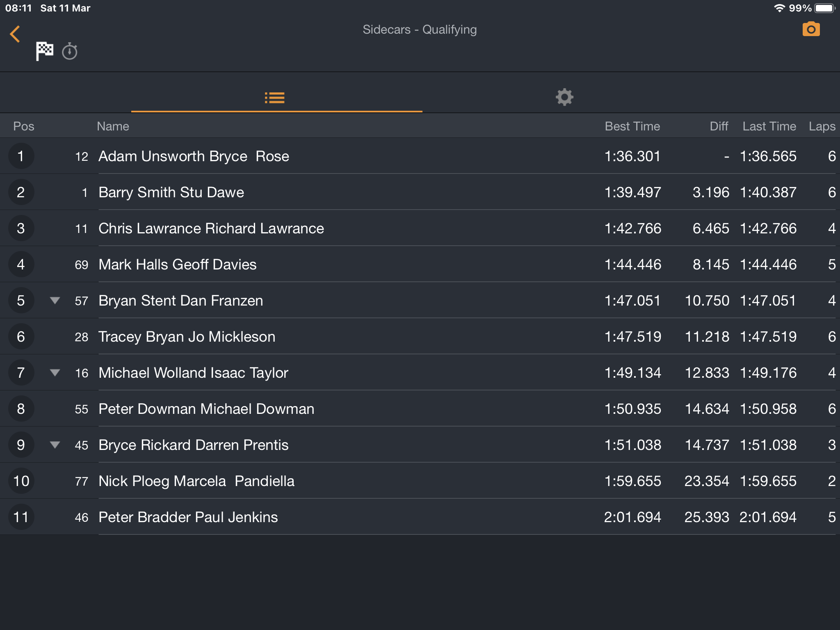Expand Bryan Stent Dan Franzen row arrow
Screen dimensions: 840x630
[x=55, y=301]
